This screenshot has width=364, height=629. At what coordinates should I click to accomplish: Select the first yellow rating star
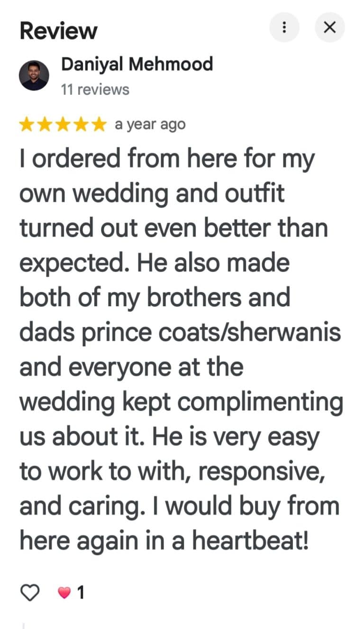pos(27,125)
